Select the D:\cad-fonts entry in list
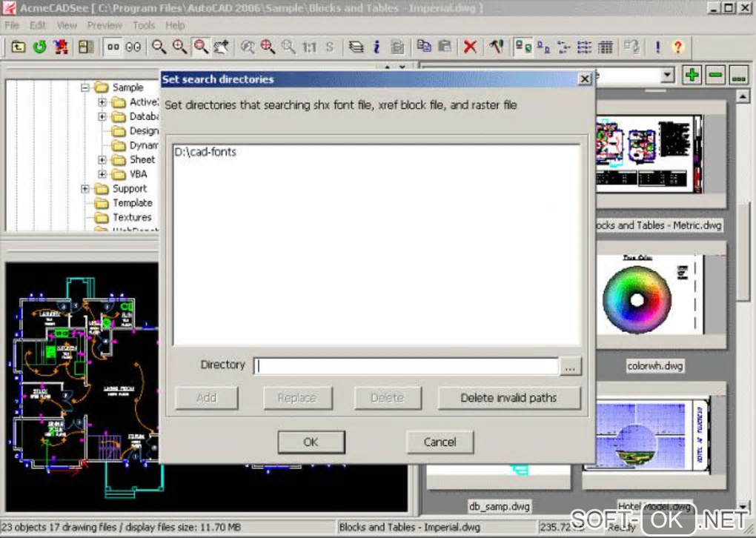 coord(205,152)
